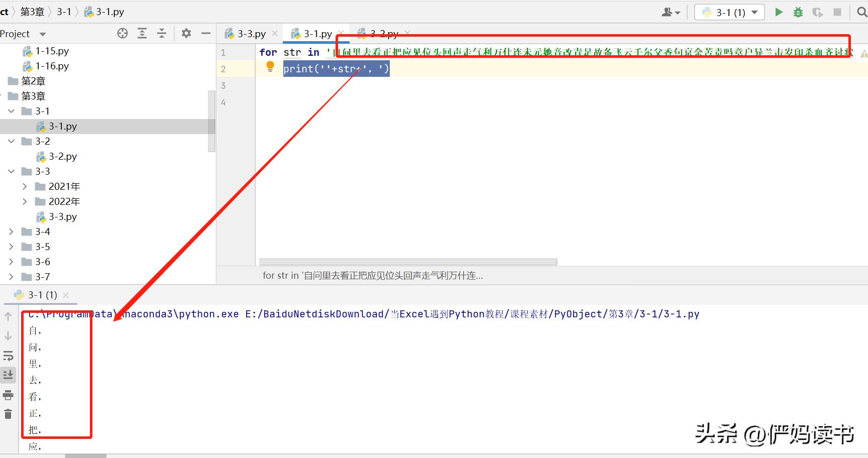Viewport: 868px width, 458px height.
Task: Print the Run console output
Action: (x=8, y=395)
